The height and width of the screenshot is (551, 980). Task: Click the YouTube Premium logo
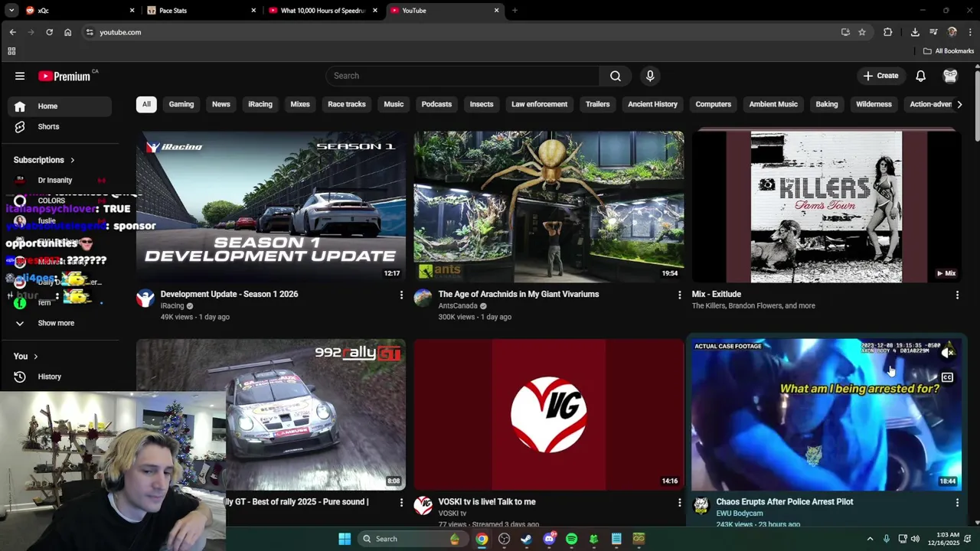tap(65, 76)
